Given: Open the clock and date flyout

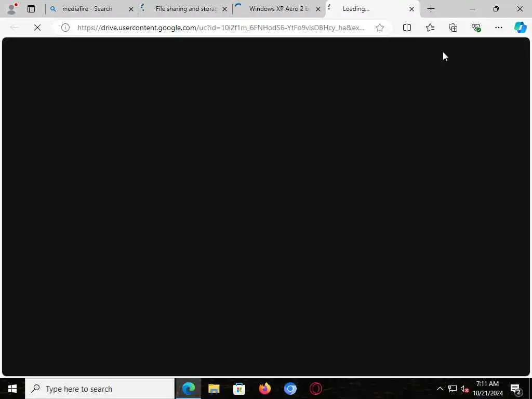Looking at the screenshot, I should tap(487, 389).
